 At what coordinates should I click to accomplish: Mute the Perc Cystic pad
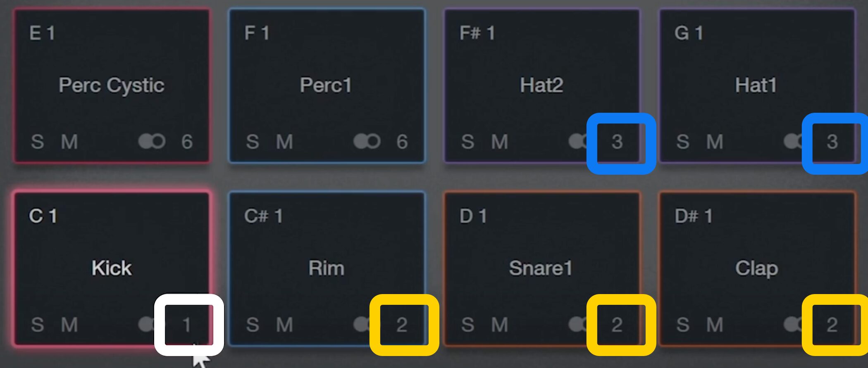69,142
